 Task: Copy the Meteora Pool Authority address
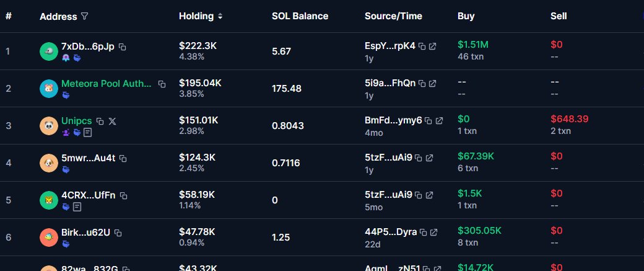162,84
